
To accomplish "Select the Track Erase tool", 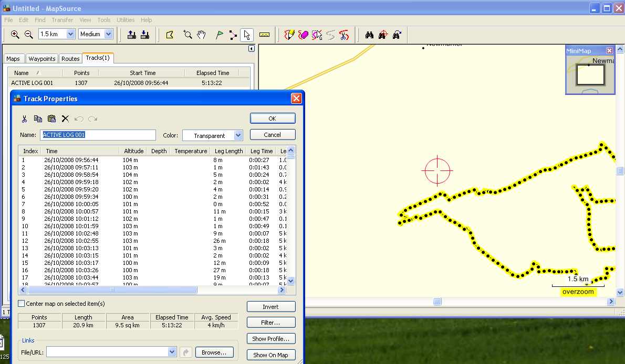I will (x=303, y=35).
